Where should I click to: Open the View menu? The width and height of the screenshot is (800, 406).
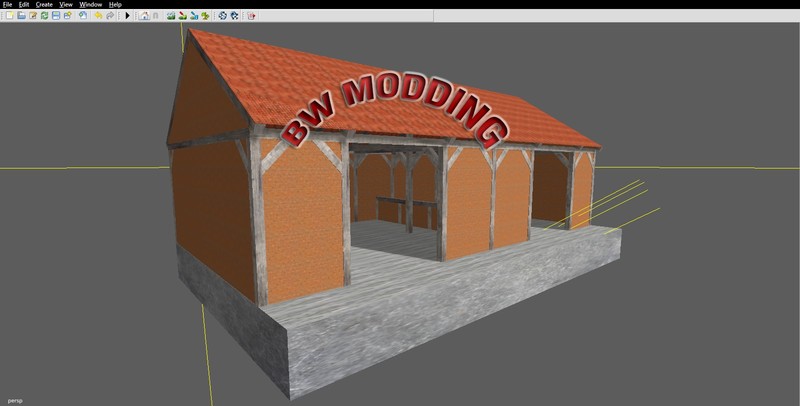[66, 5]
